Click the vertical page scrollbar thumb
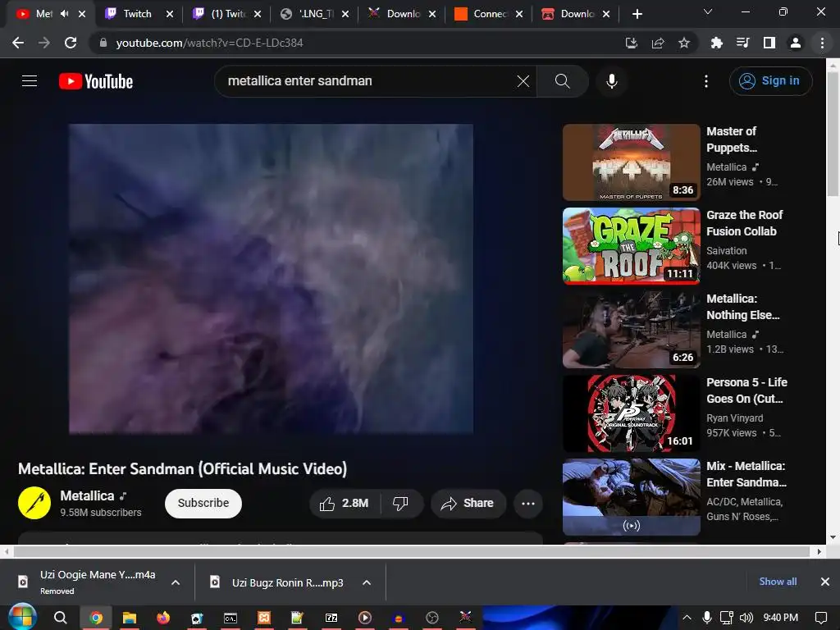Screen dimensions: 840x630 coord(833,134)
